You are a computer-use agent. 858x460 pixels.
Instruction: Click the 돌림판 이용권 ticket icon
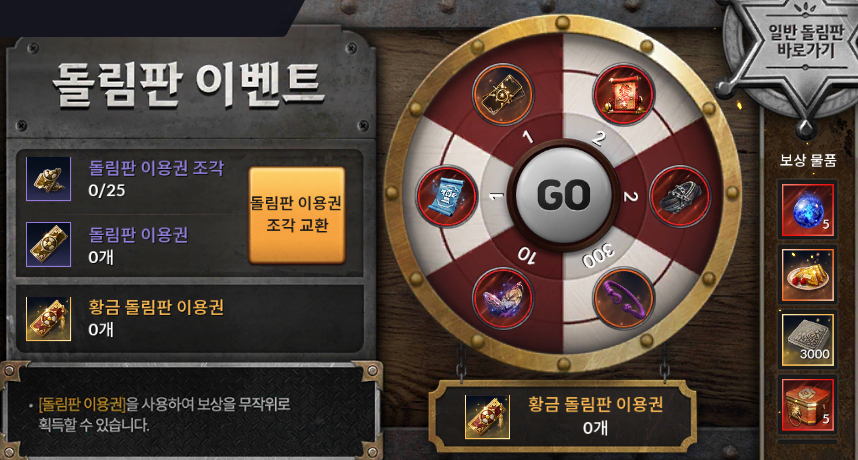49,244
